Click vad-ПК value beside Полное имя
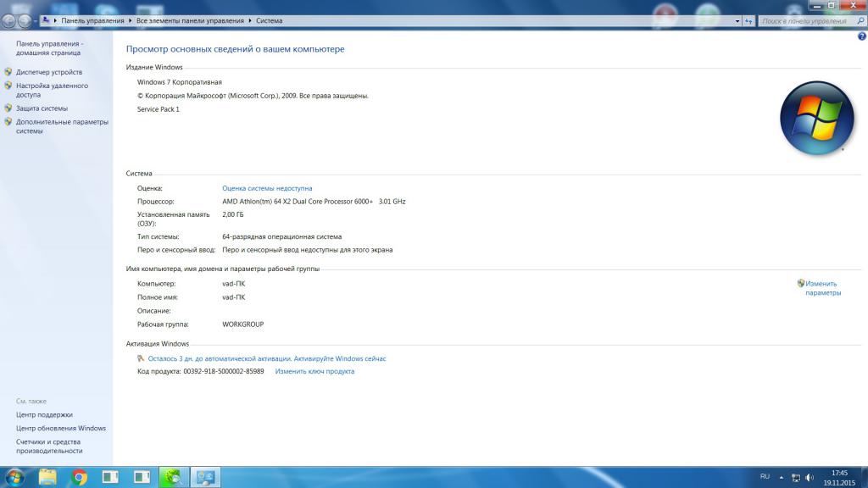 coord(234,297)
